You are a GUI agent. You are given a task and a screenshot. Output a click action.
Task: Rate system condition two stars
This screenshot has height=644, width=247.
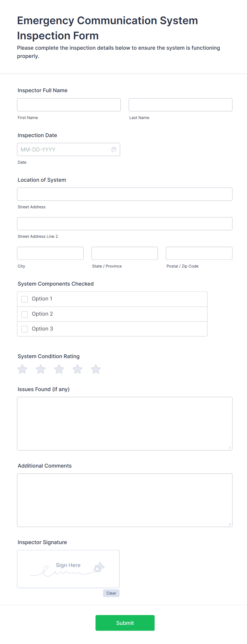[41, 369]
